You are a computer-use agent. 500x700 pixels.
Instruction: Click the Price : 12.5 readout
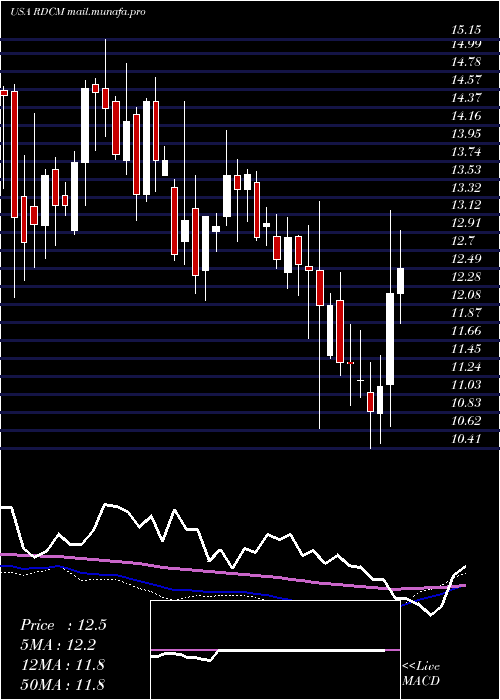point(63,625)
